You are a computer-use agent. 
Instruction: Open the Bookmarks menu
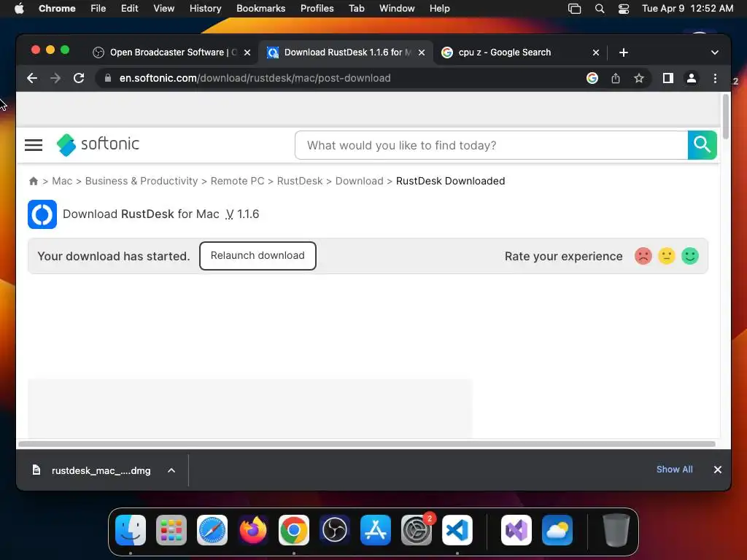[260, 9]
